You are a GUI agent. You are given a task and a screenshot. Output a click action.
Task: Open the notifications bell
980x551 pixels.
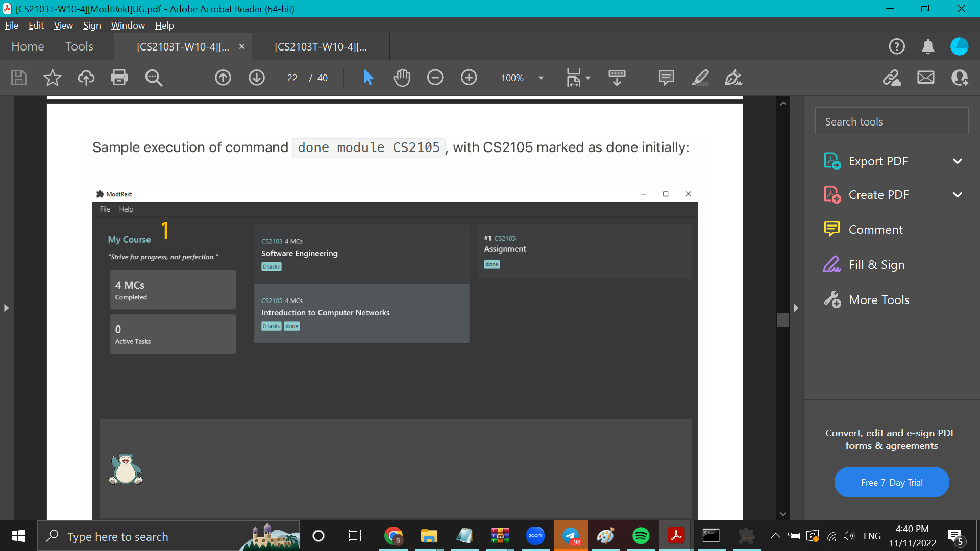928,46
